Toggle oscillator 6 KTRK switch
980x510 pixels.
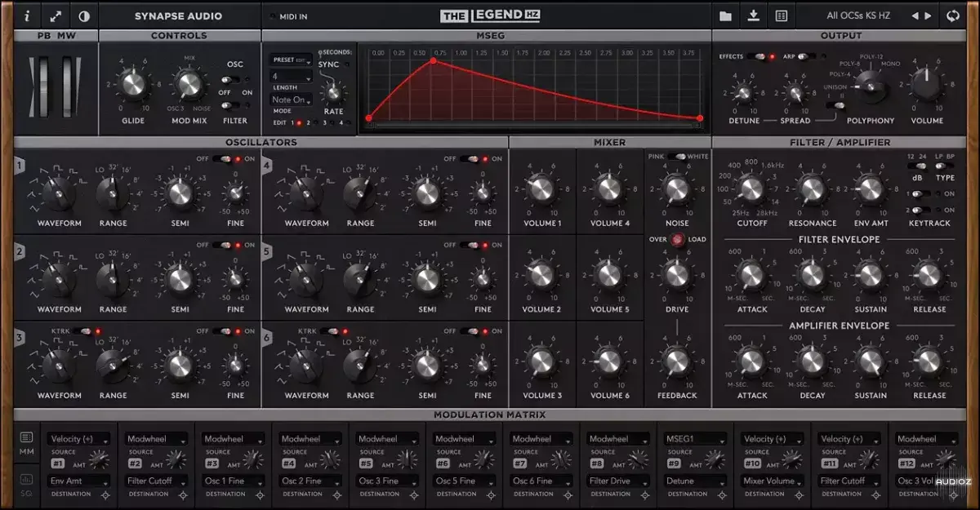pyautogui.click(x=329, y=331)
